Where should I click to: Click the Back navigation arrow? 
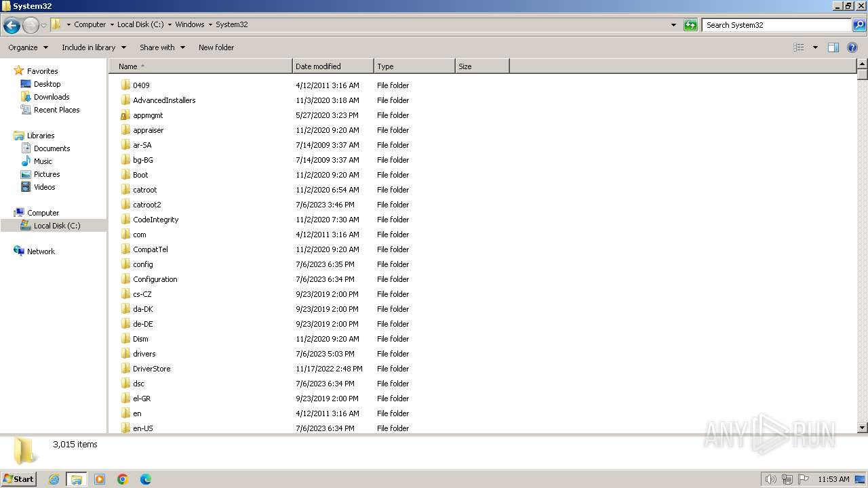click(12, 26)
